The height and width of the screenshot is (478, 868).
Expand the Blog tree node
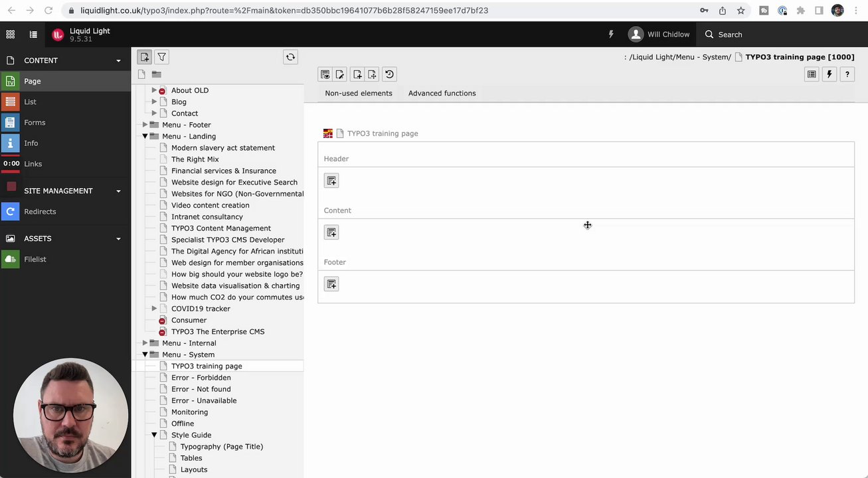coord(154,102)
